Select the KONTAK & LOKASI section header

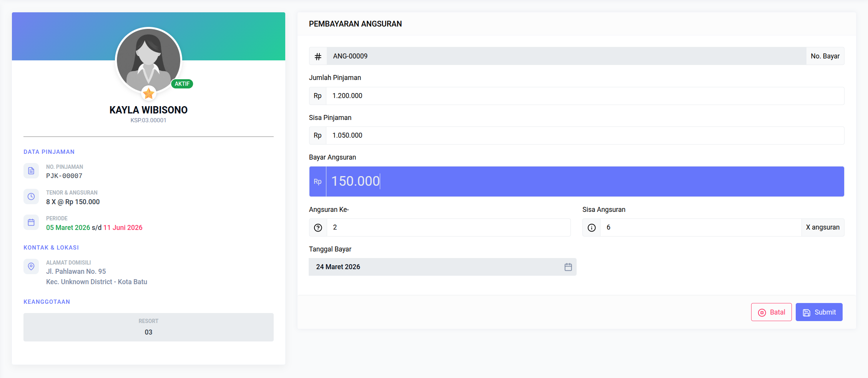click(x=51, y=247)
